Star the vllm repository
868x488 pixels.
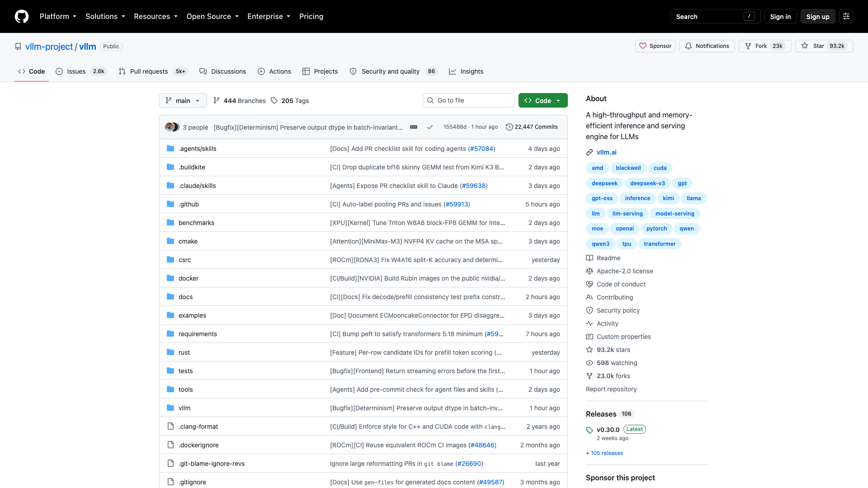pos(824,46)
